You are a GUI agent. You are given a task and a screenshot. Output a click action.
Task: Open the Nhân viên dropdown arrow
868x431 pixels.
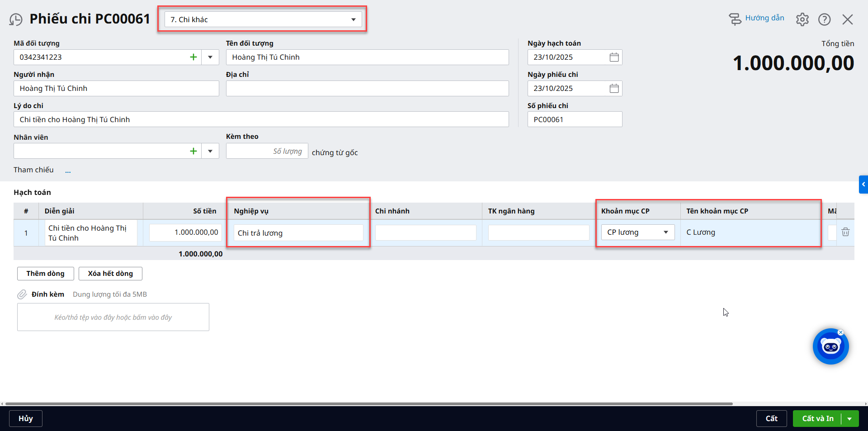[210, 151]
